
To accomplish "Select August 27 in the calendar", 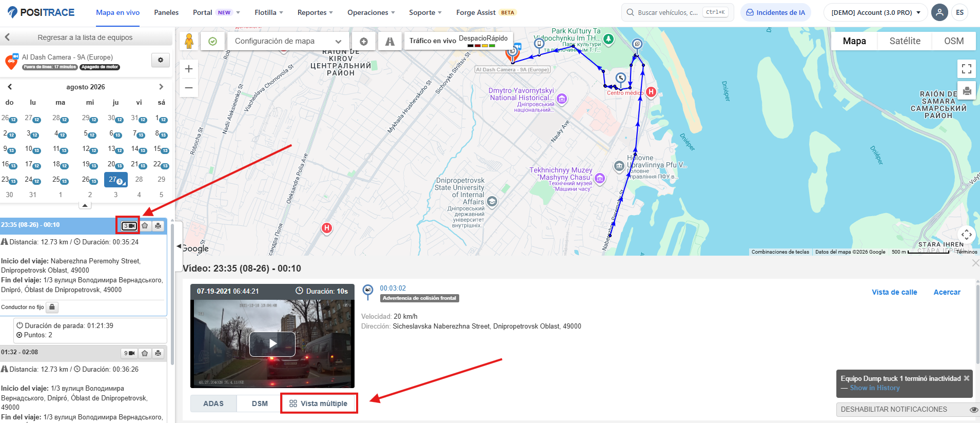I will tap(115, 180).
